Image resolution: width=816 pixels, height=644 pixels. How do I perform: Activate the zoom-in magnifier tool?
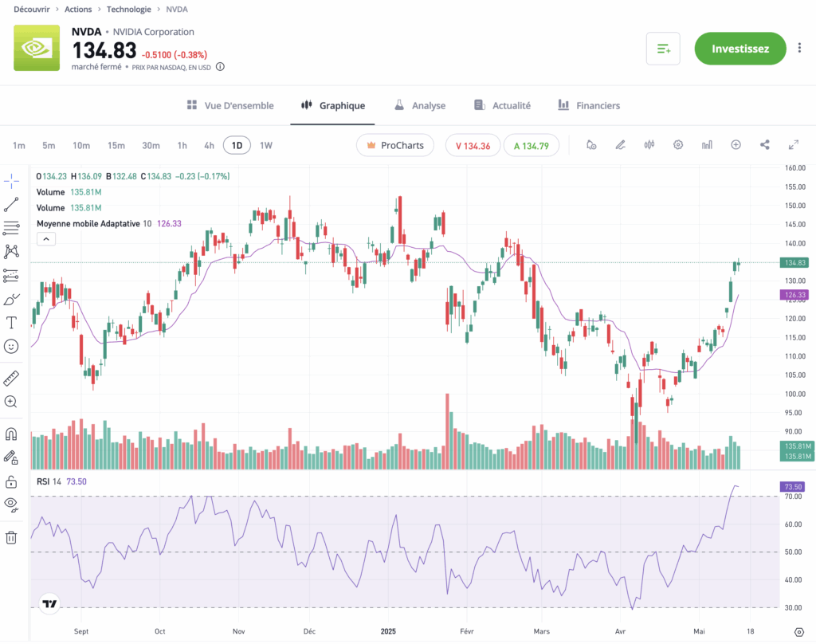coord(11,402)
